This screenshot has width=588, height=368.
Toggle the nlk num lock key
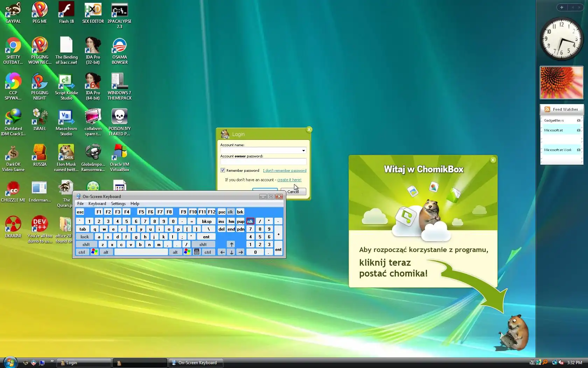(250, 221)
